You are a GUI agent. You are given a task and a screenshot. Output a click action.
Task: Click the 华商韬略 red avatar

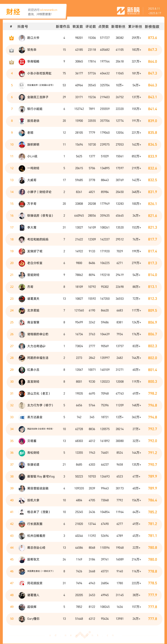click(22, 62)
